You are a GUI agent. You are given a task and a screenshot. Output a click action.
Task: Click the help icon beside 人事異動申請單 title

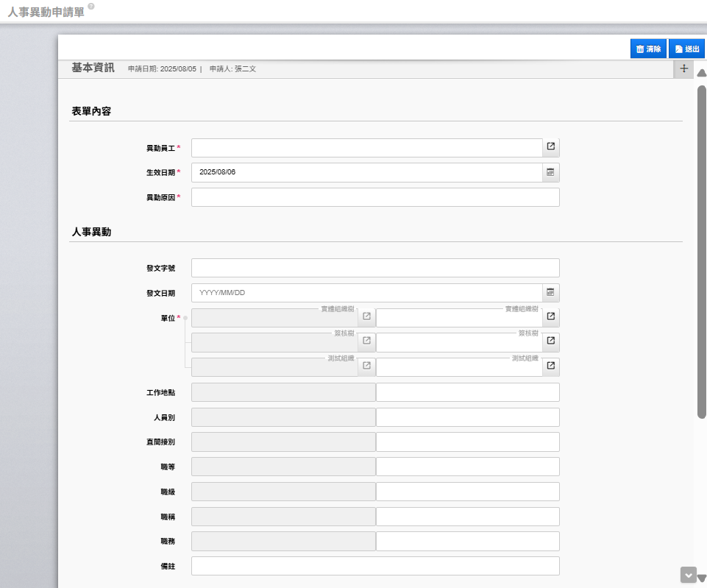pyautogui.click(x=91, y=6)
